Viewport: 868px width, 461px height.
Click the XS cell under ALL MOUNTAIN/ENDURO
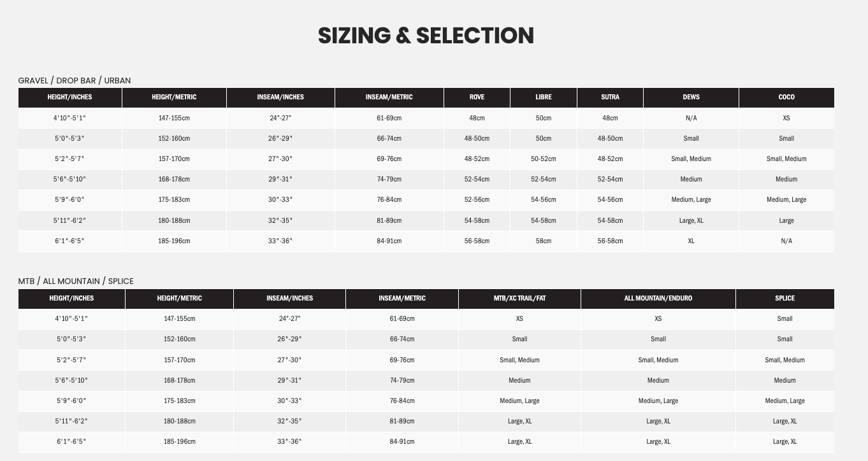[x=658, y=319]
